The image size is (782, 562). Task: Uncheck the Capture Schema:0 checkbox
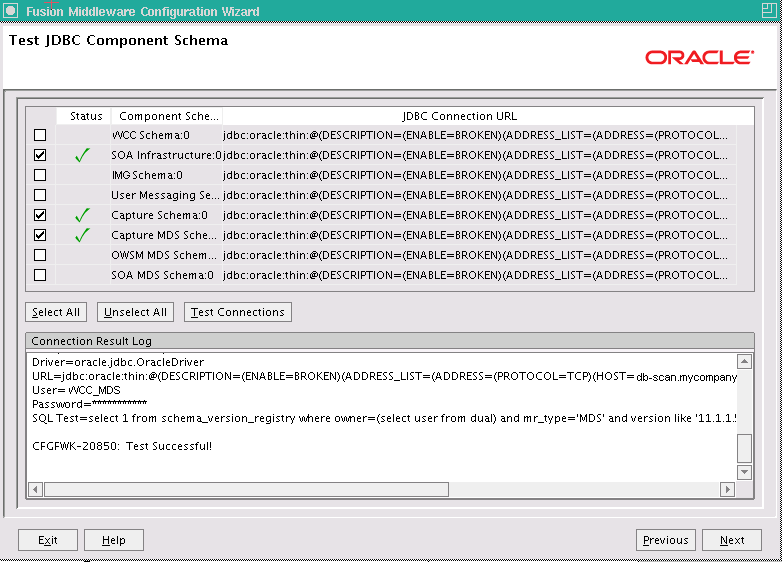tap(40, 215)
